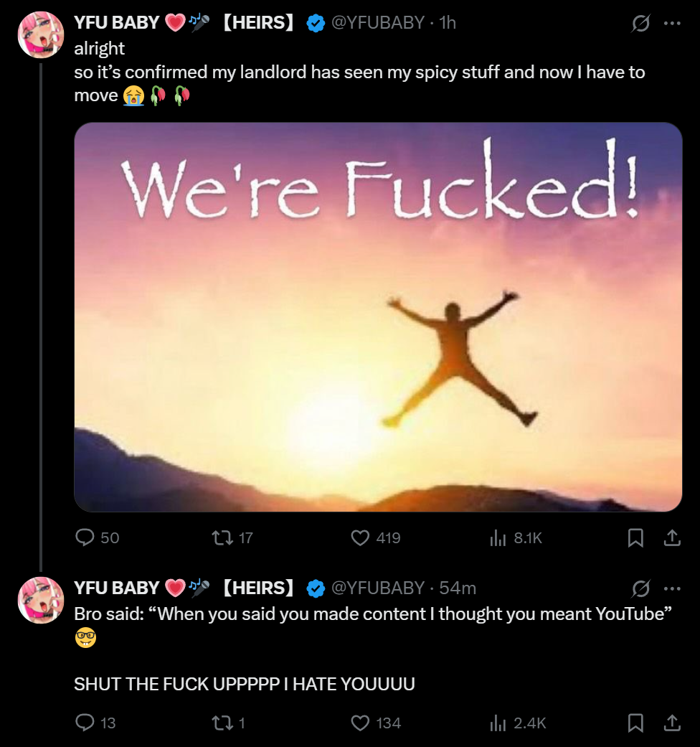The image size is (700, 747).
Task: Open profile avatar on the first tweet
Action: tap(41, 34)
